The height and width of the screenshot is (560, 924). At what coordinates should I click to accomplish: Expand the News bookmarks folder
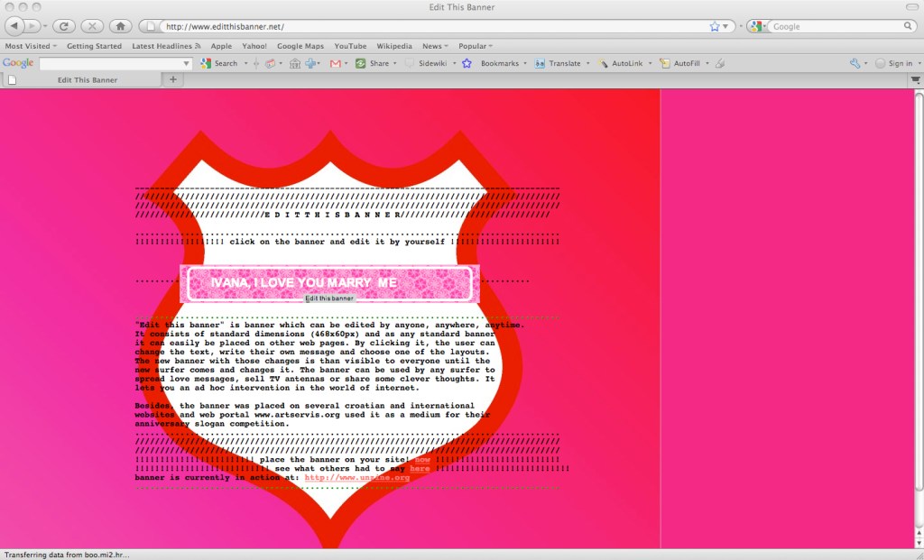pyautogui.click(x=436, y=46)
